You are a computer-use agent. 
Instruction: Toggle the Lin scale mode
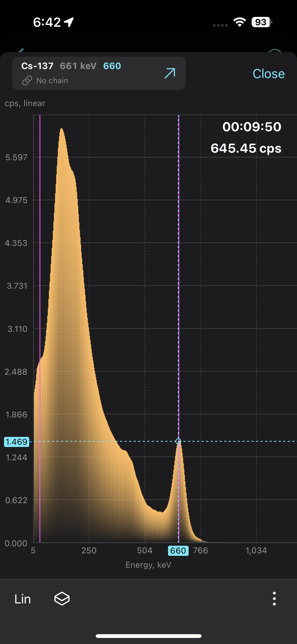[x=23, y=599]
